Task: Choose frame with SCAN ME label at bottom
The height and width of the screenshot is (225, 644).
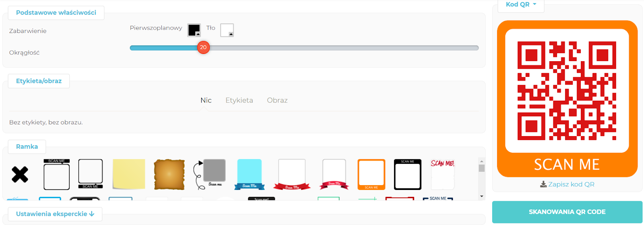Action: pyautogui.click(x=91, y=174)
